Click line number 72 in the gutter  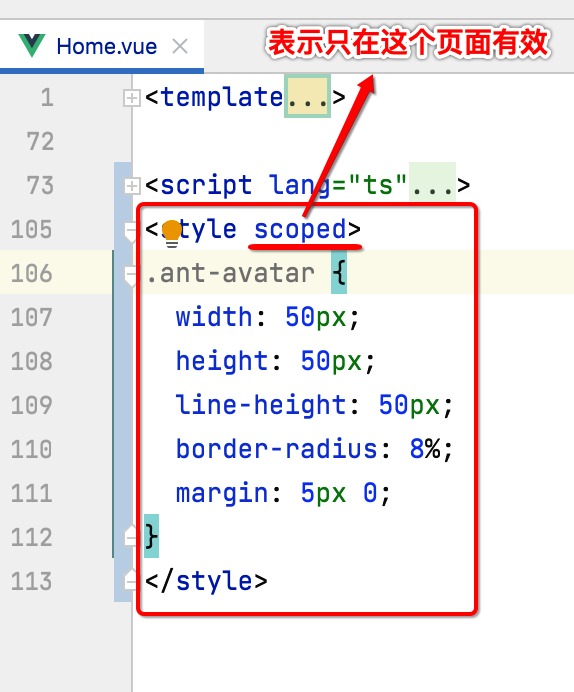click(40, 142)
